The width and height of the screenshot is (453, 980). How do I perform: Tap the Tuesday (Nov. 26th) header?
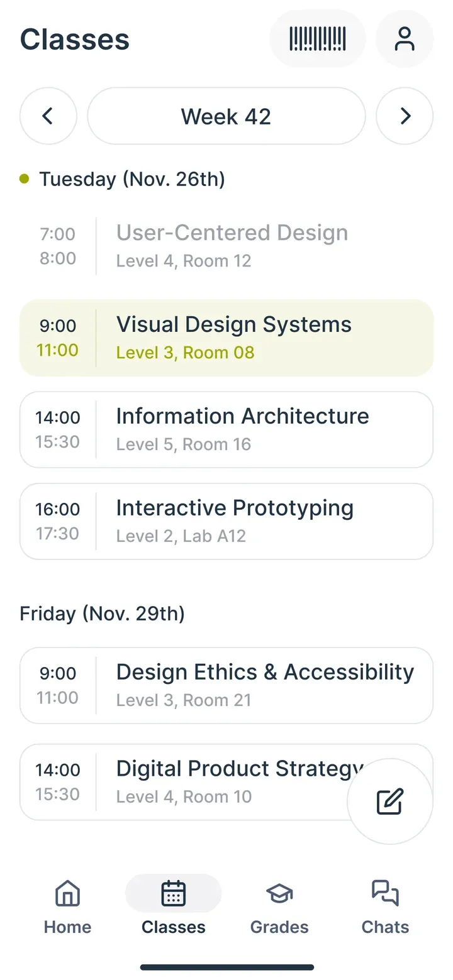pyautogui.click(x=132, y=179)
